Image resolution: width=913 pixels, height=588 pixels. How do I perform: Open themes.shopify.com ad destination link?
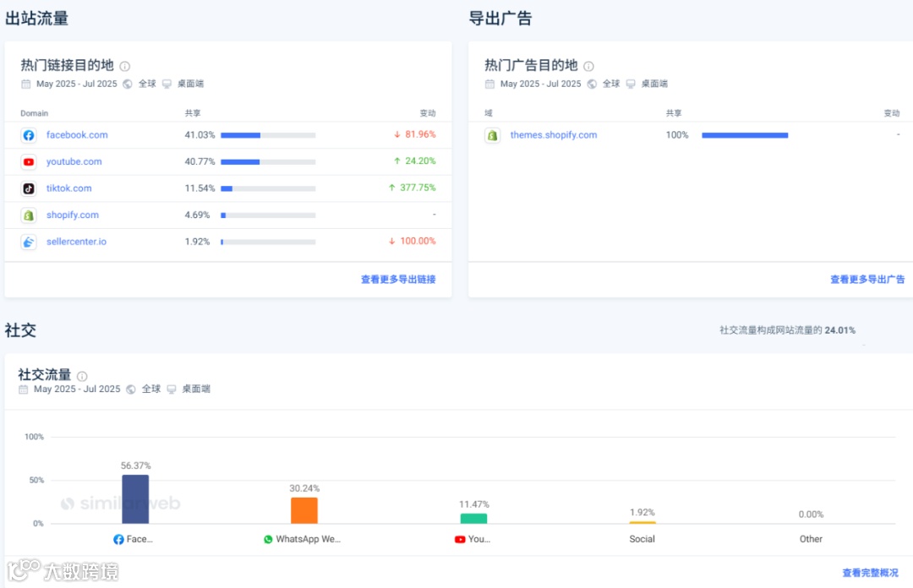tap(554, 135)
